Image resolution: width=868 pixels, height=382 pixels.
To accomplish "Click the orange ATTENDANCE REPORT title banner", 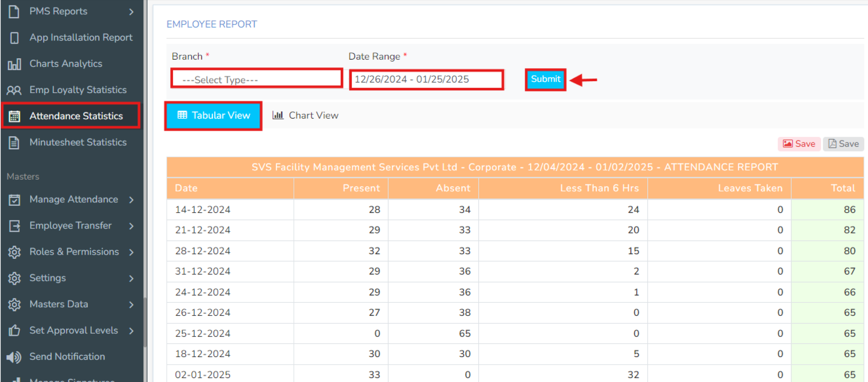I will pyautogui.click(x=515, y=167).
